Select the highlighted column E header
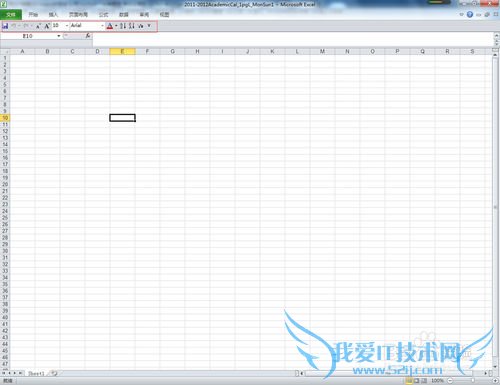The width and height of the screenshot is (500, 385). click(122, 51)
